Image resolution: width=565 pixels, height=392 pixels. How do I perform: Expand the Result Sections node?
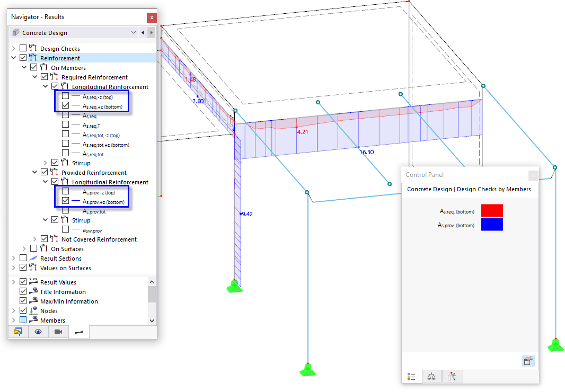click(13, 259)
